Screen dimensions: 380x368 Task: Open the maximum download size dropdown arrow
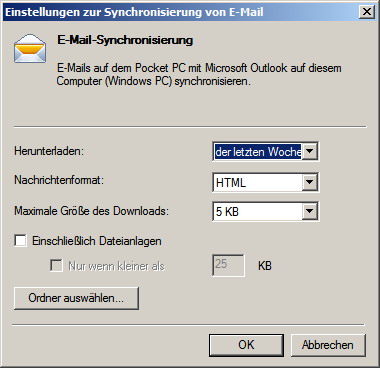(310, 211)
